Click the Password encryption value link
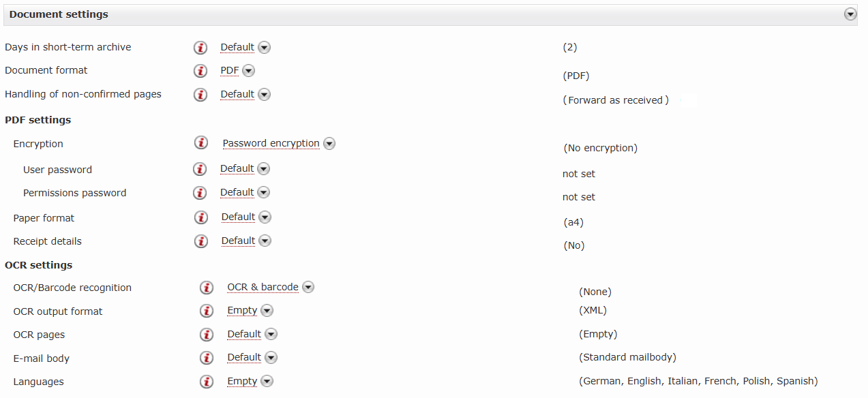 (271, 144)
